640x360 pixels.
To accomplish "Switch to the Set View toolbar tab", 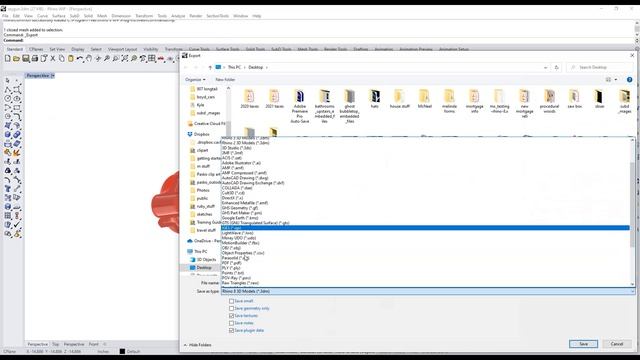I will tap(57, 49).
